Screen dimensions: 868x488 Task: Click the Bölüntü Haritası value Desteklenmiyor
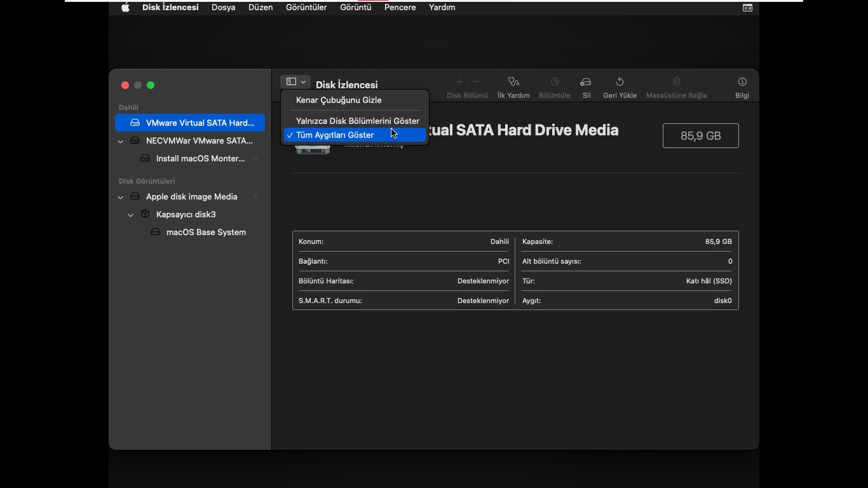coord(483,281)
